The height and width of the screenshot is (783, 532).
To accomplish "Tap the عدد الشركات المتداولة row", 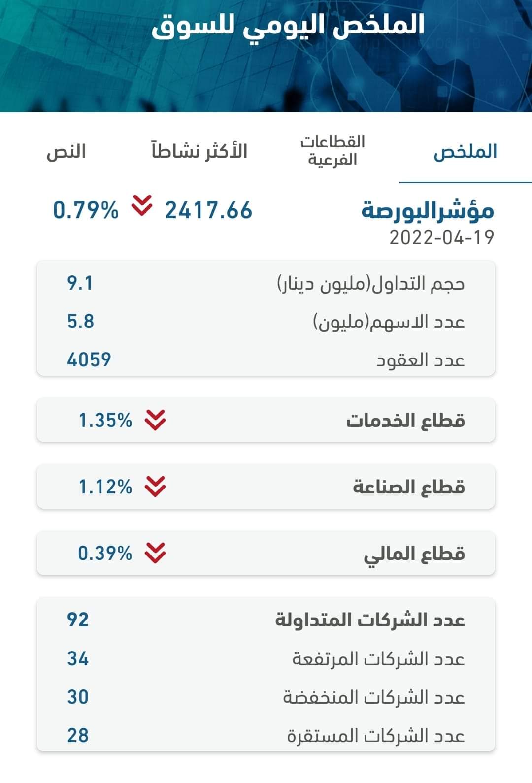I will coord(266,620).
